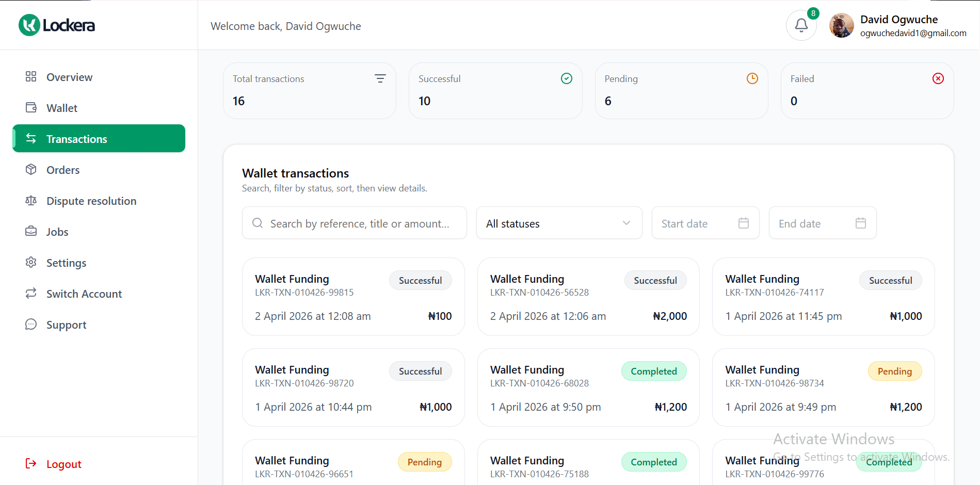Click the filter icon on Total transactions
The width and height of the screenshot is (980, 485).
(380, 78)
